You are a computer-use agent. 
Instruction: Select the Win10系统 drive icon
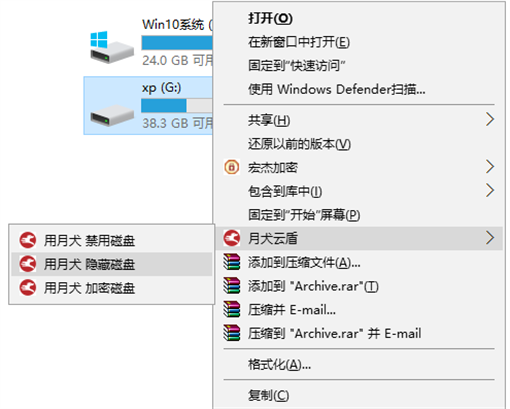point(112,48)
